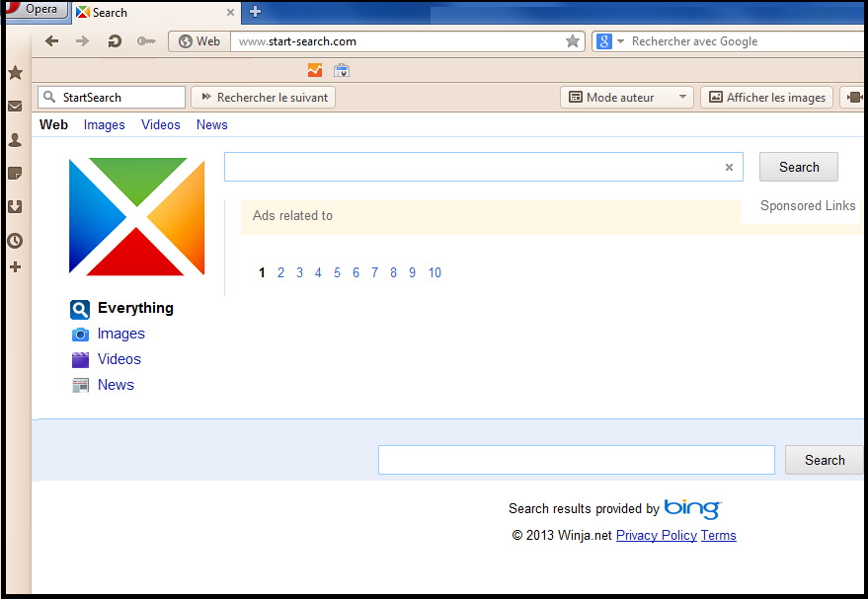
Task: Focus the top page search box
Action: (x=483, y=167)
